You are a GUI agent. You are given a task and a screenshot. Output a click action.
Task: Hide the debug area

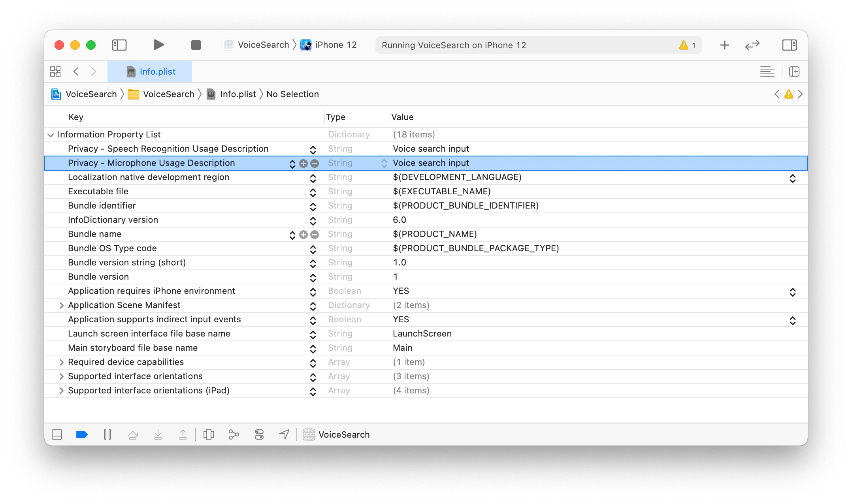(57, 434)
